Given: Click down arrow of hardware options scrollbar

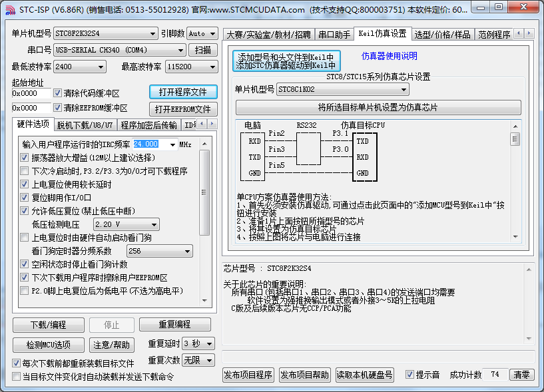Looking at the screenshot, I should [x=204, y=301].
